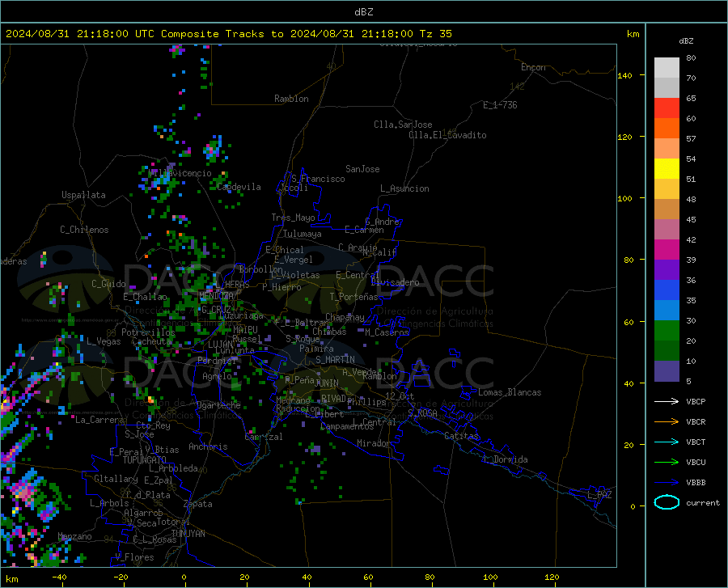Click the 140 km mark on the vertical axis

[x=624, y=75]
